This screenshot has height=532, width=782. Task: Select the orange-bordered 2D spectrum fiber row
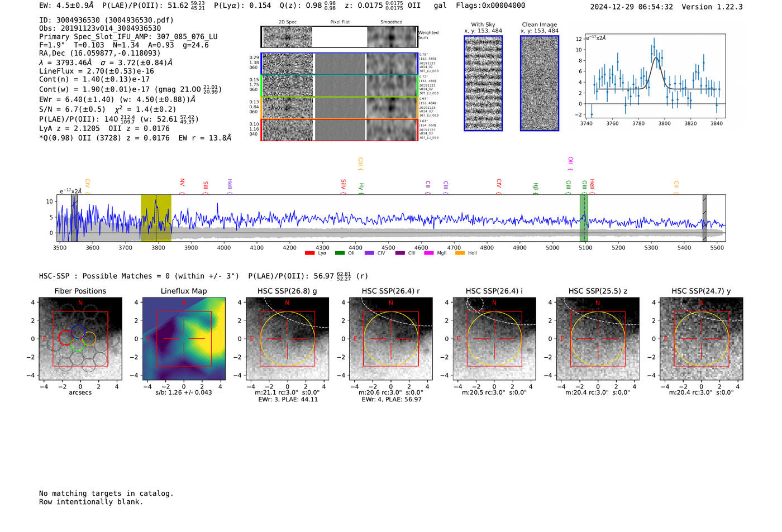(340, 108)
